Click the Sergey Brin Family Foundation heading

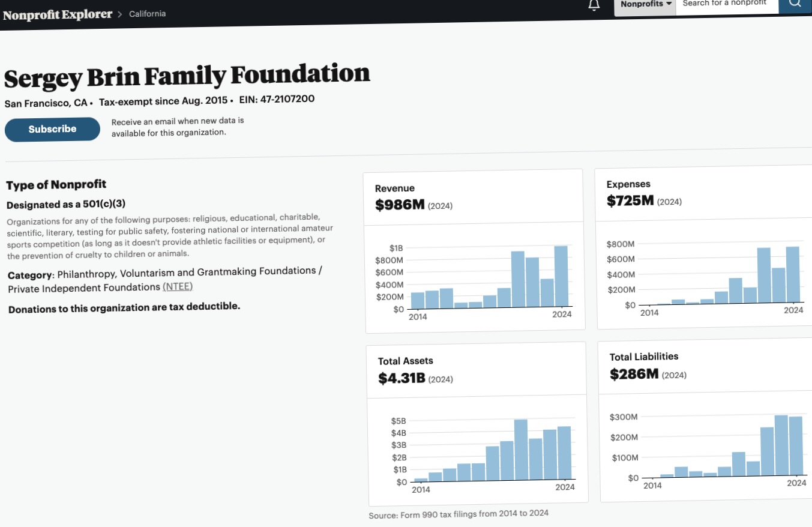pyautogui.click(x=187, y=76)
